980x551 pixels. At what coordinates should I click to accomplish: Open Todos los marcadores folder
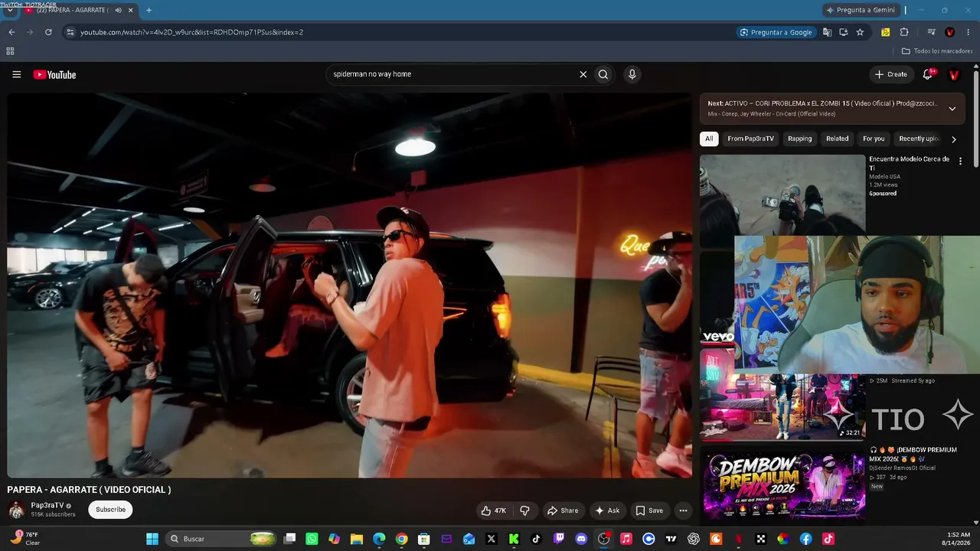pos(937,51)
